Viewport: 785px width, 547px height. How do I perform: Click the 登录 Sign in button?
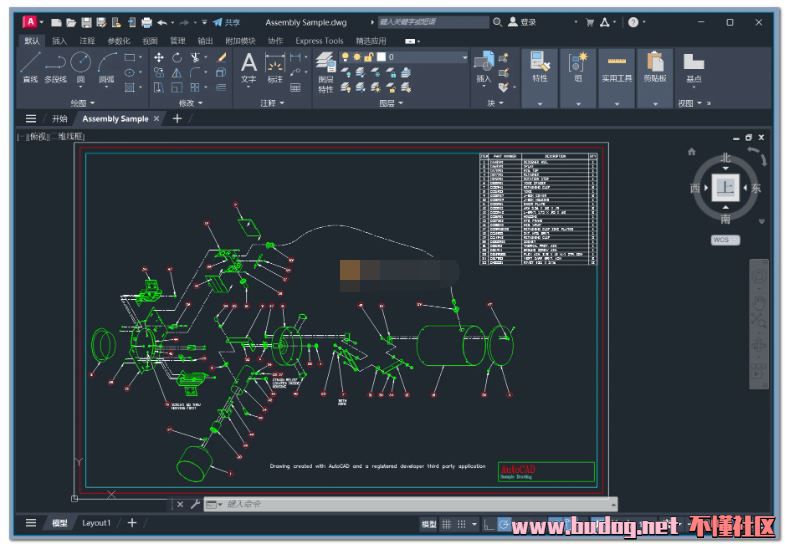click(523, 22)
